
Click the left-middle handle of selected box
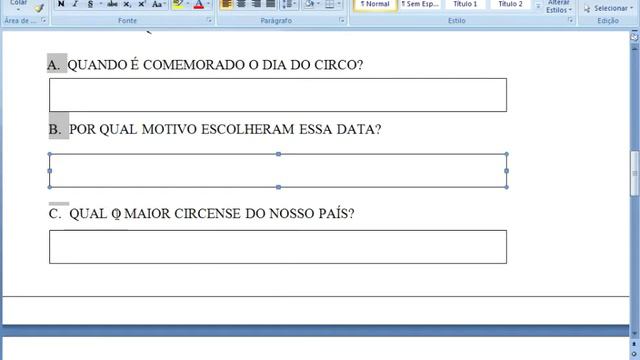[50, 171]
